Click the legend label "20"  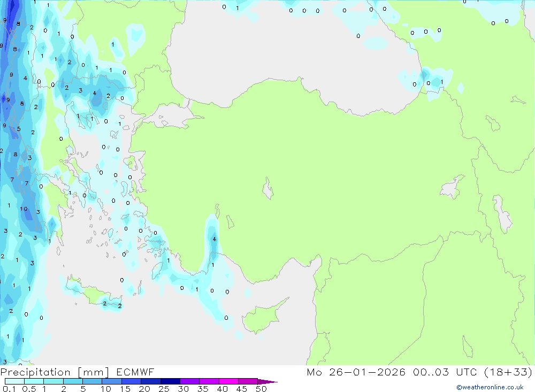coord(144,389)
